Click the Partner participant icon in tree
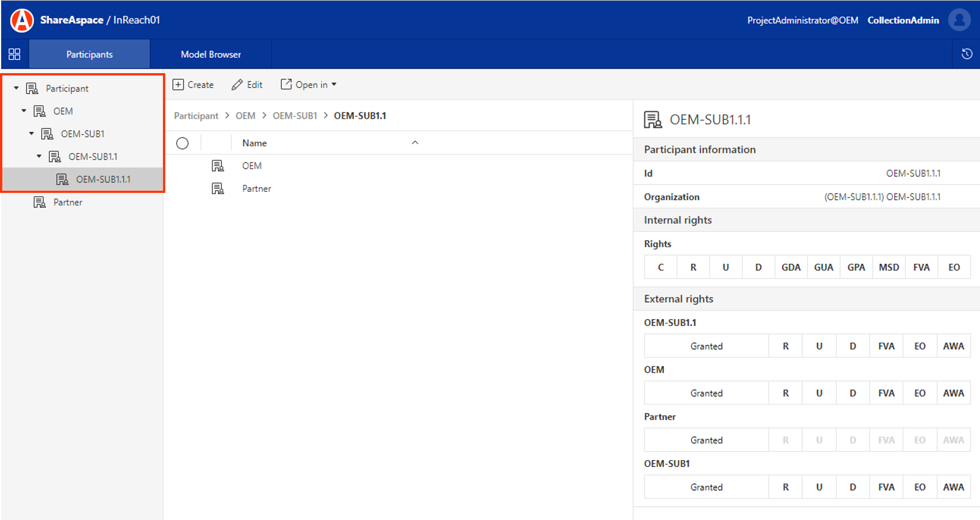980x520 pixels. pos(40,202)
